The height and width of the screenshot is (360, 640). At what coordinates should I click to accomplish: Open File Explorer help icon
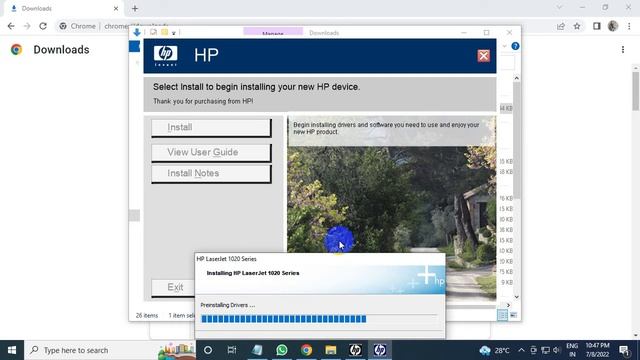click(515, 46)
